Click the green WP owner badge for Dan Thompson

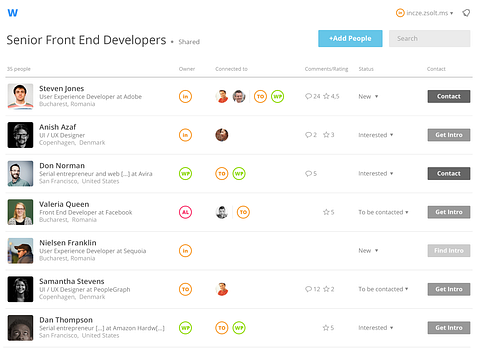click(x=185, y=328)
